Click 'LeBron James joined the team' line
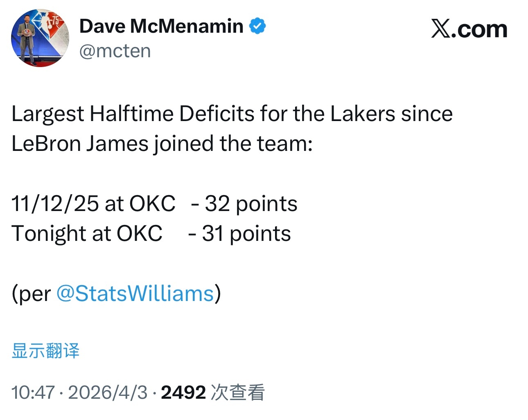Screen dimensions: 528x420 pyautogui.click(x=162, y=144)
